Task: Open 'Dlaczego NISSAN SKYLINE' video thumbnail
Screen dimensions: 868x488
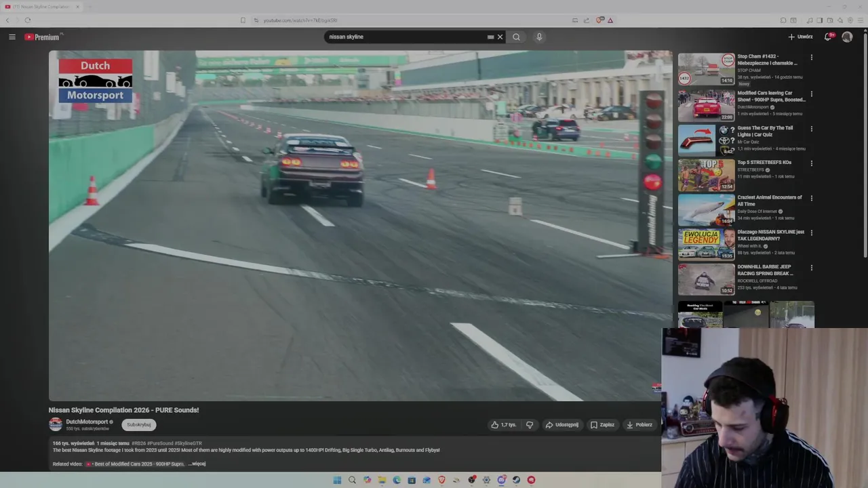Action: pos(706,244)
